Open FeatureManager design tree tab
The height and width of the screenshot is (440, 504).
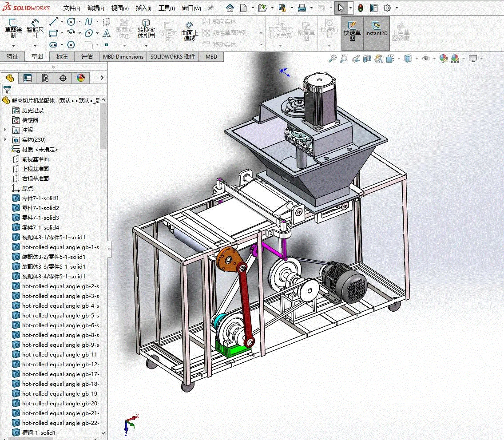pos(10,78)
